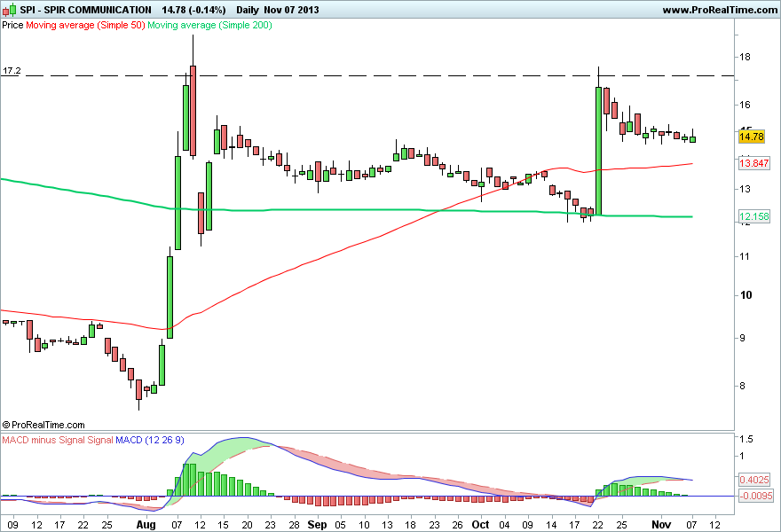Select Moving average (Simple 200) legend

pos(209,25)
